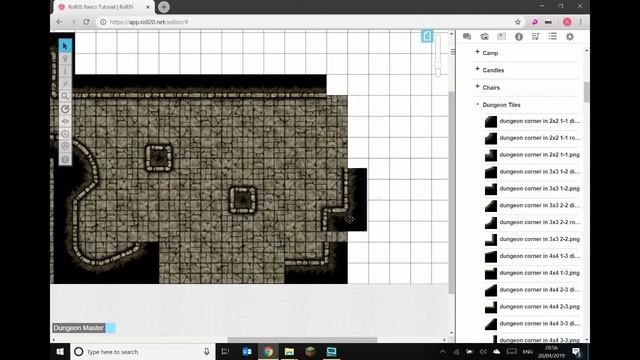Click 'dungeon corner in 4x4 2-3 di...'
Image resolution: width=640 pixels, height=360 pixels.
[540, 290]
